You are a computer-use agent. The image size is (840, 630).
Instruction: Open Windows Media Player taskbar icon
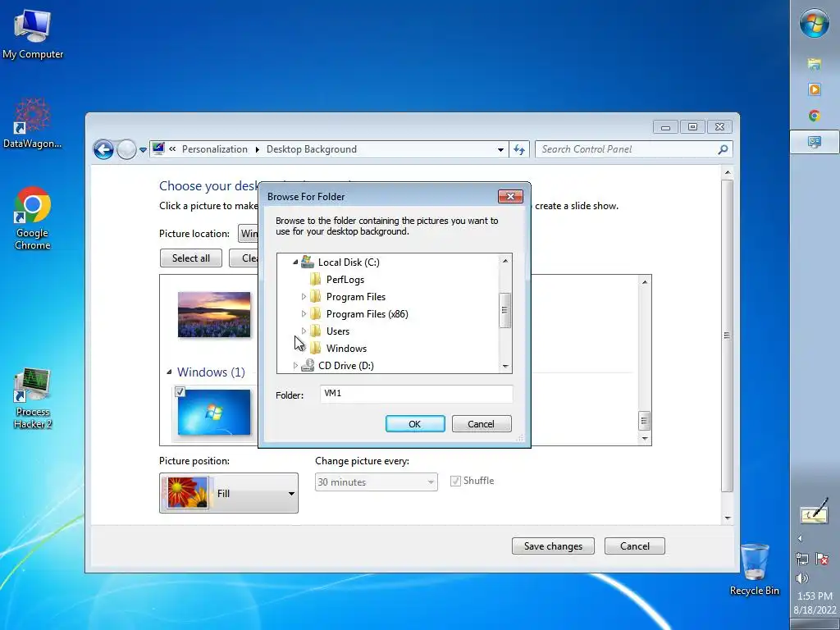point(815,89)
